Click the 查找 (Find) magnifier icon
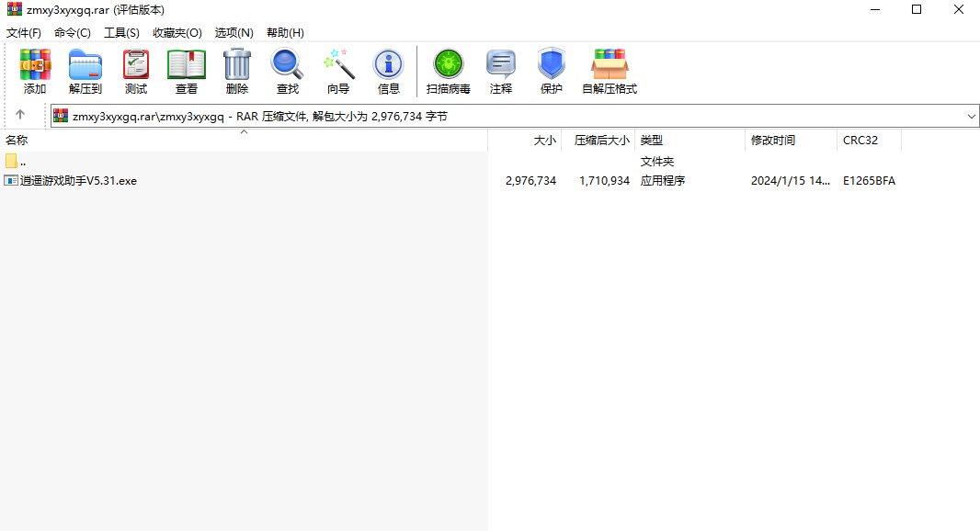980x531 pixels. point(287,64)
